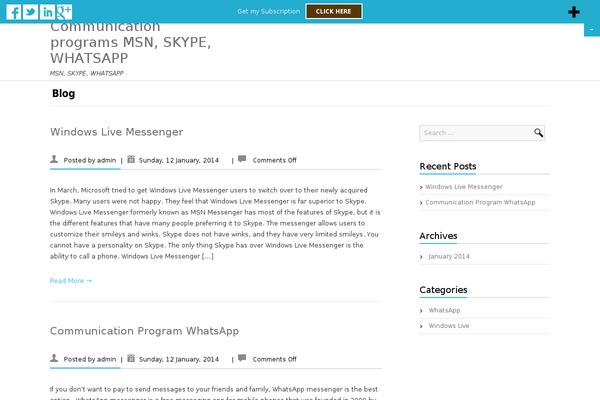Click the Categories sidebar heading

tap(443, 290)
